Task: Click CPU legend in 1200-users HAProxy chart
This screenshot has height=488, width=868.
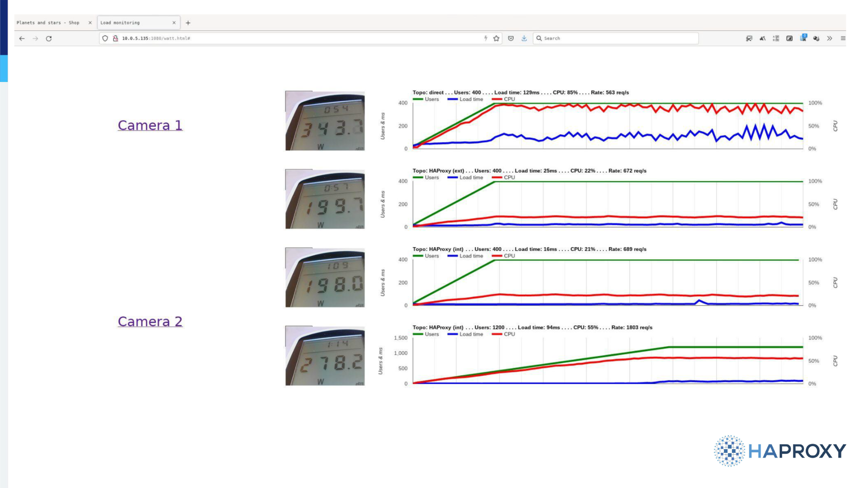Action: [503, 334]
